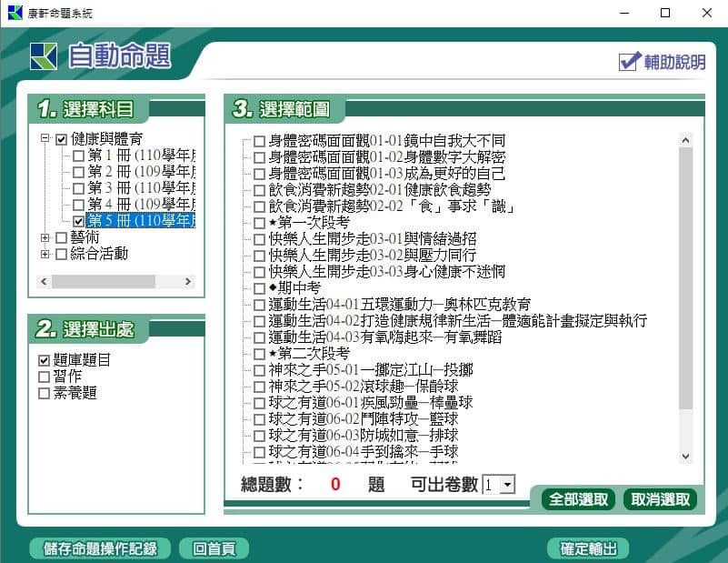Click 取消選取 button
Viewport: 728px width, 563px height.
tap(660, 499)
